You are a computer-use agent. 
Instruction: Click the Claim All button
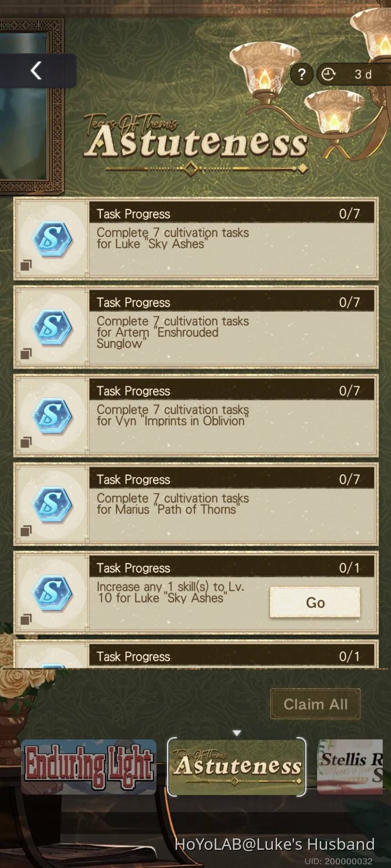pos(315,704)
